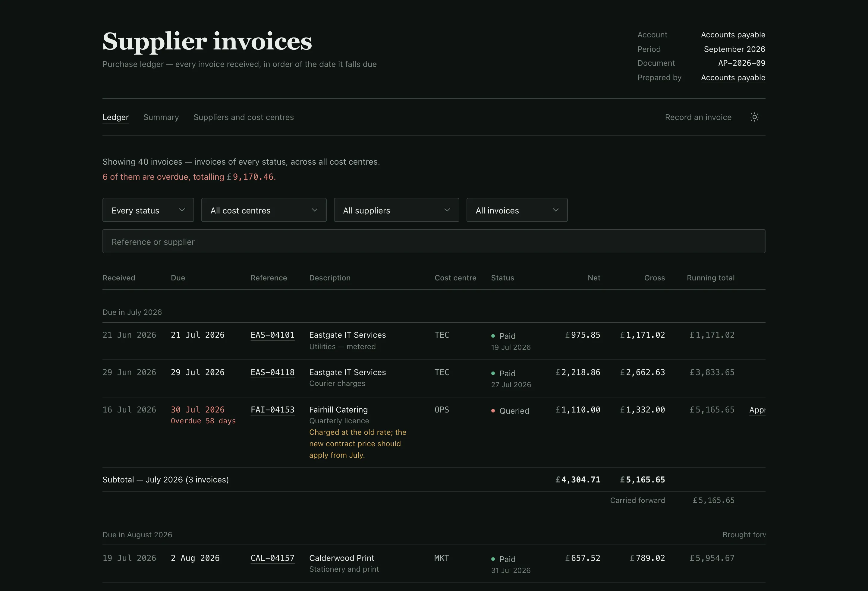Click the Description column header
This screenshot has width=868, height=591.
pyautogui.click(x=330, y=278)
